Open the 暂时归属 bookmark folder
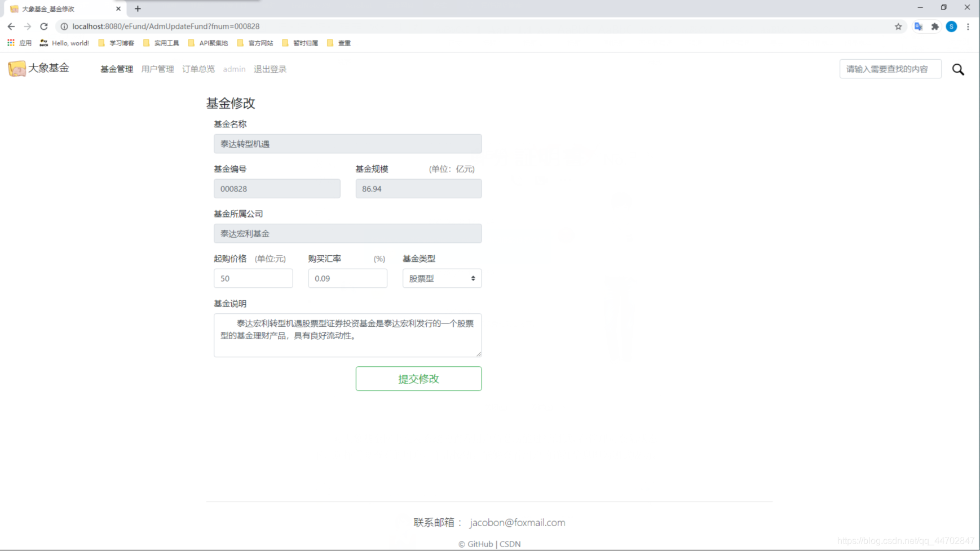The height and width of the screenshot is (551, 980). [x=300, y=43]
